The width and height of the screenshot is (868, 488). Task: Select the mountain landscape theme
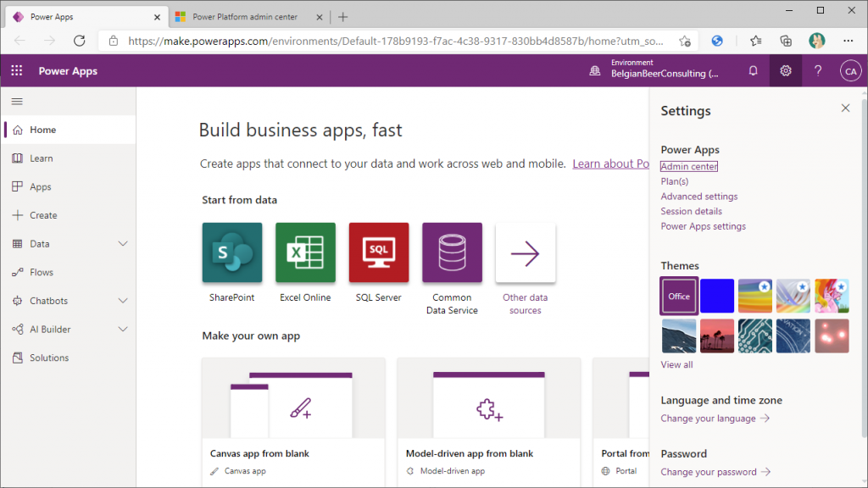click(x=679, y=335)
